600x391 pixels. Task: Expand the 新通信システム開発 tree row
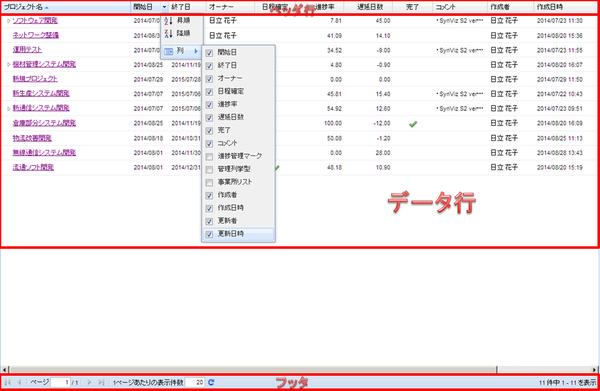pyautogui.click(x=8, y=109)
